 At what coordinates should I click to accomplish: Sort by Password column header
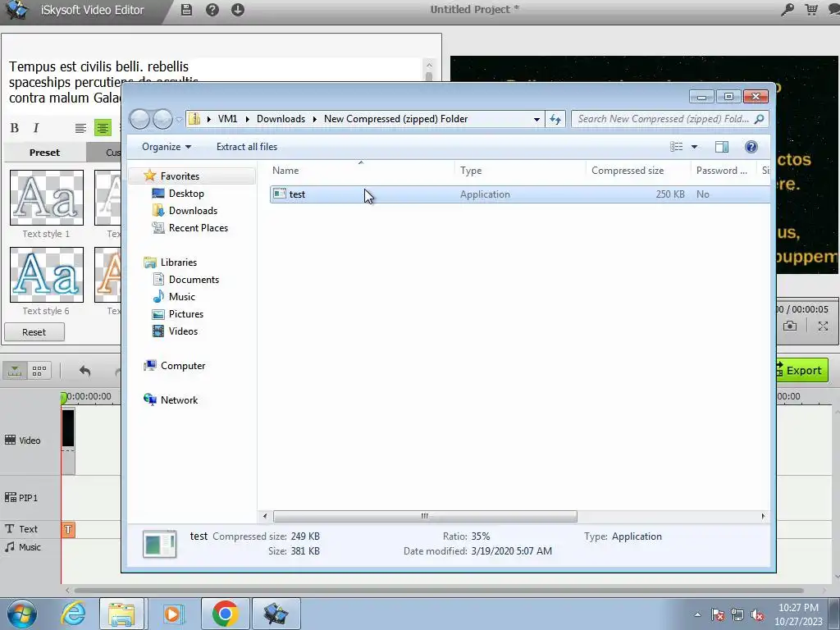click(x=724, y=171)
